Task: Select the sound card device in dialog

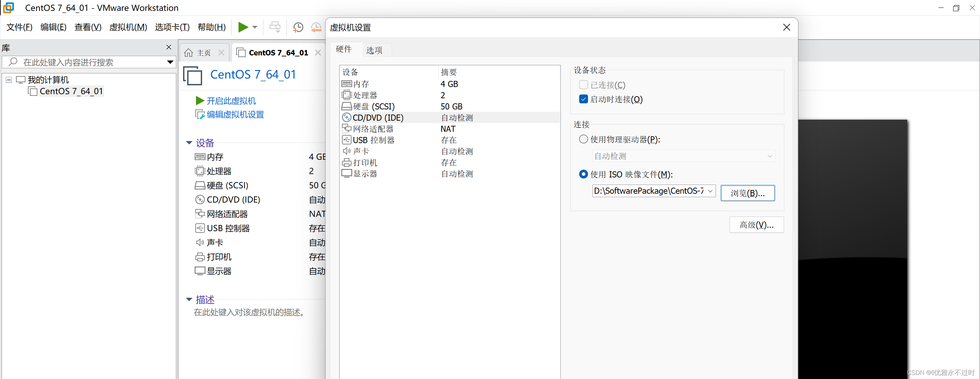Action: (x=361, y=151)
